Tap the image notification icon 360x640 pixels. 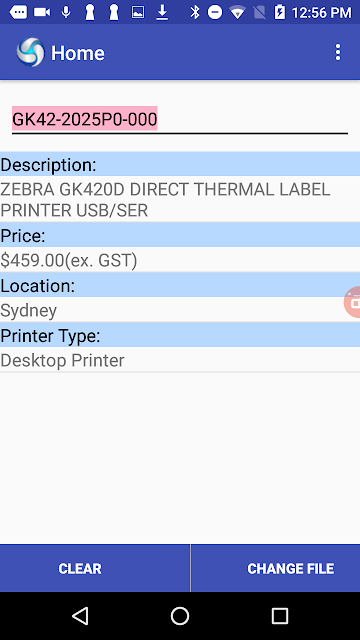pyautogui.click(x=138, y=13)
